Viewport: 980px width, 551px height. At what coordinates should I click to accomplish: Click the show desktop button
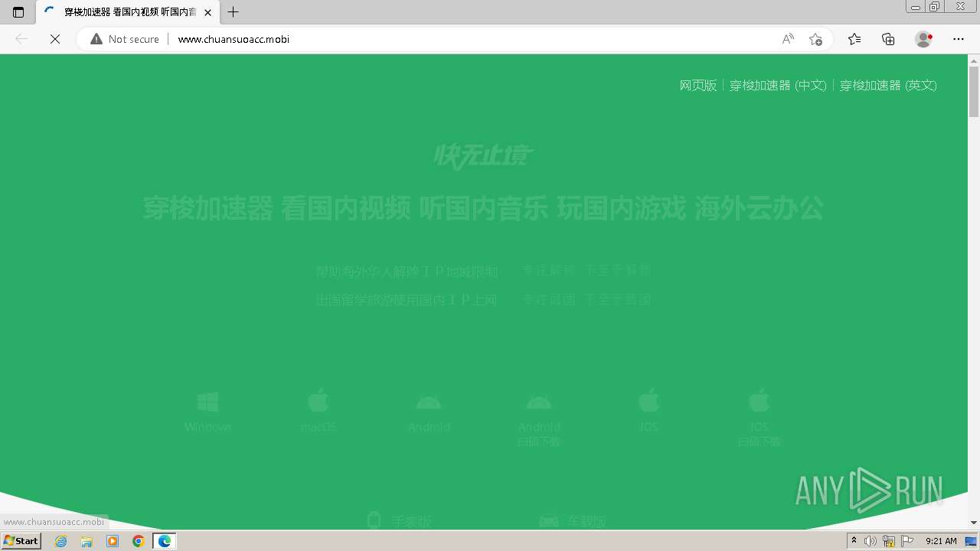tap(972, 541)
